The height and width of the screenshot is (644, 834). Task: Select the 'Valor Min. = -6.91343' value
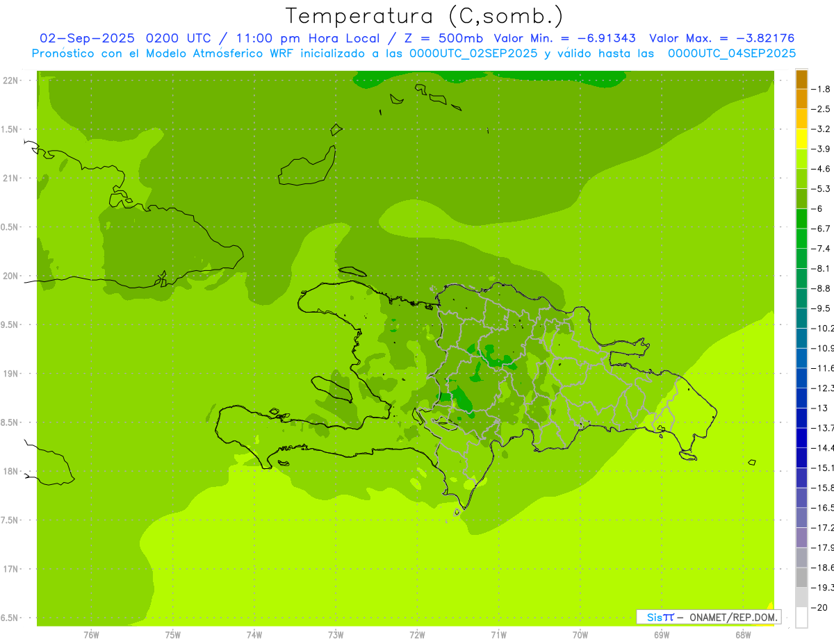564,38
